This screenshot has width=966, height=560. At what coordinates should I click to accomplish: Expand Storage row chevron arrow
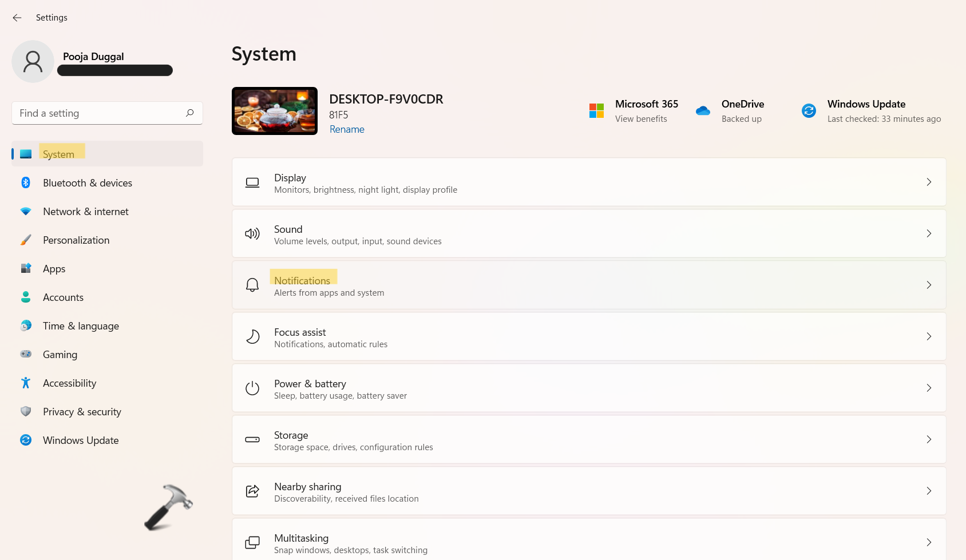click(929, 439)
